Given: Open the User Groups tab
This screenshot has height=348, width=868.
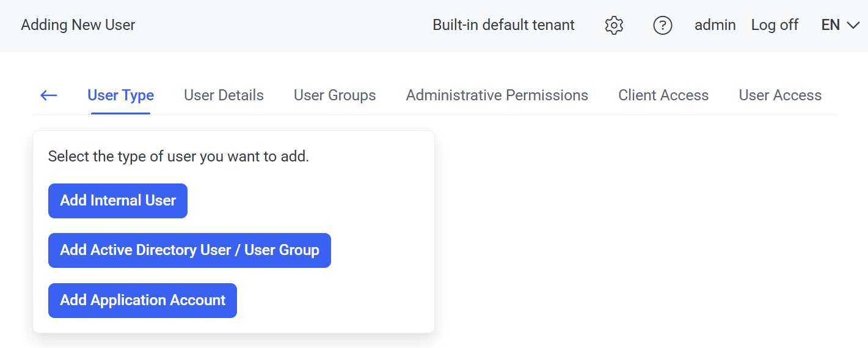Looking at the screenshot, I should click(x=335, y=95).
